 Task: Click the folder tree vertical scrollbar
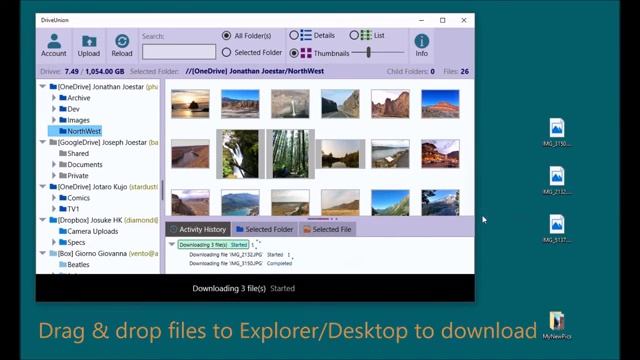[162, 190]
